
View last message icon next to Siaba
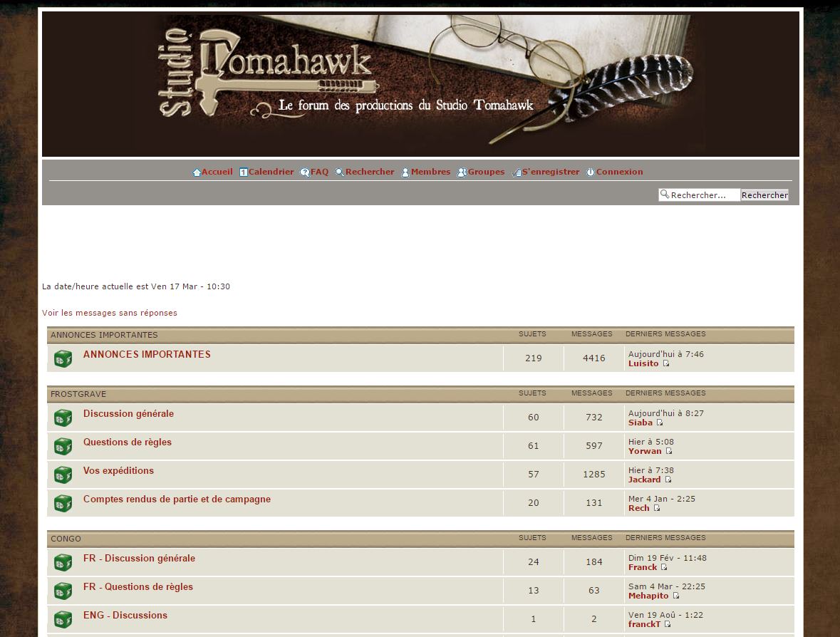click(x=660, y=422)
